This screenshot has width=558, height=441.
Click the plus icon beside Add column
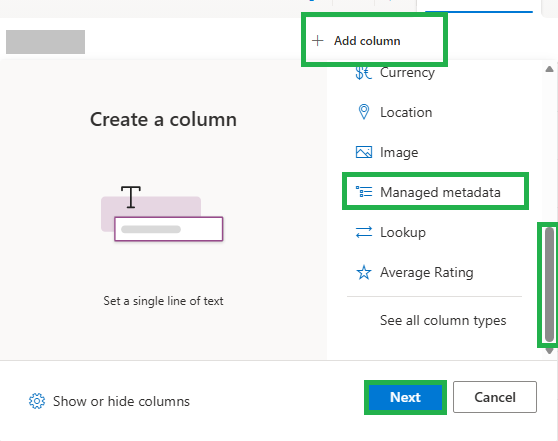click(x=317, y=41)
